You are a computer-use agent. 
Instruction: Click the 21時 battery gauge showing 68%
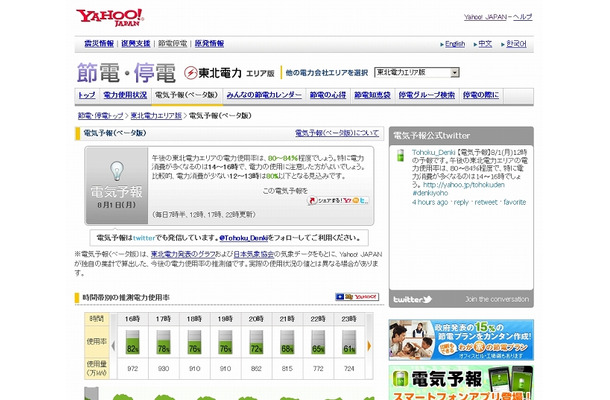pyautogui.click(x=287, y=342)
